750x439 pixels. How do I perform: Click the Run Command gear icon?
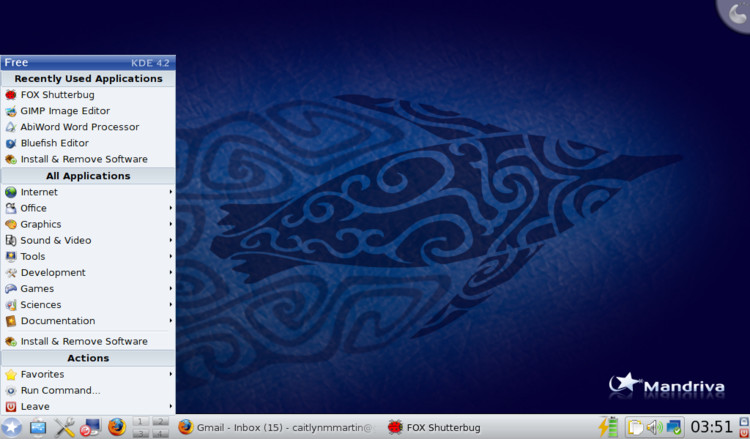tap(11, 391)
